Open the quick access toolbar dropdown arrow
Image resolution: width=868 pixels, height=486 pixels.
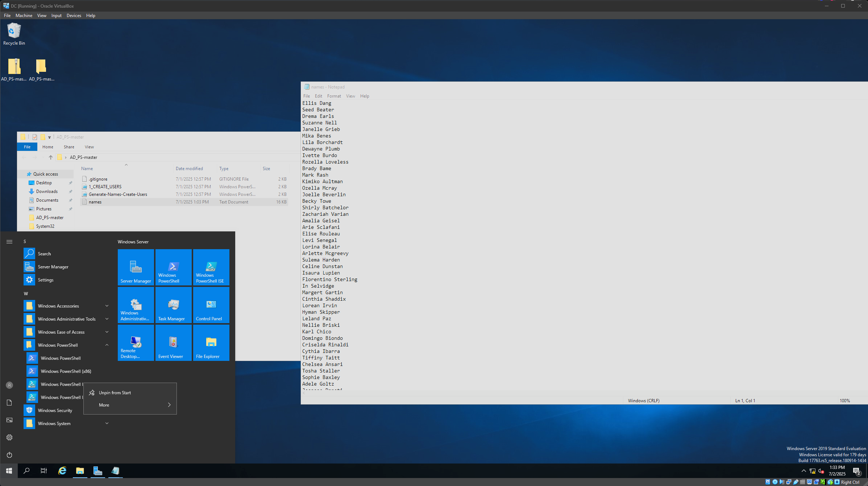[50, 137]
